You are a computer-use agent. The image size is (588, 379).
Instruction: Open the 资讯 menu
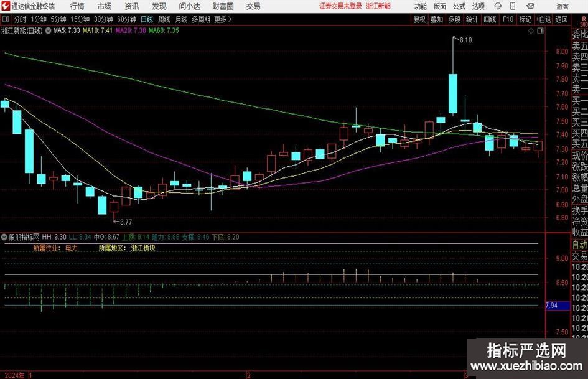pyautogui.click(x=132, y=6)
